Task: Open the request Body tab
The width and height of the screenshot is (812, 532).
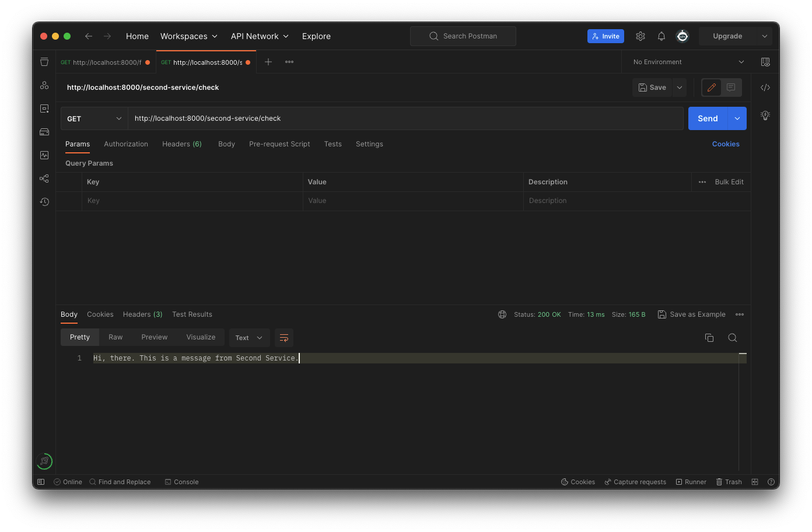Action: coord(227,144)
